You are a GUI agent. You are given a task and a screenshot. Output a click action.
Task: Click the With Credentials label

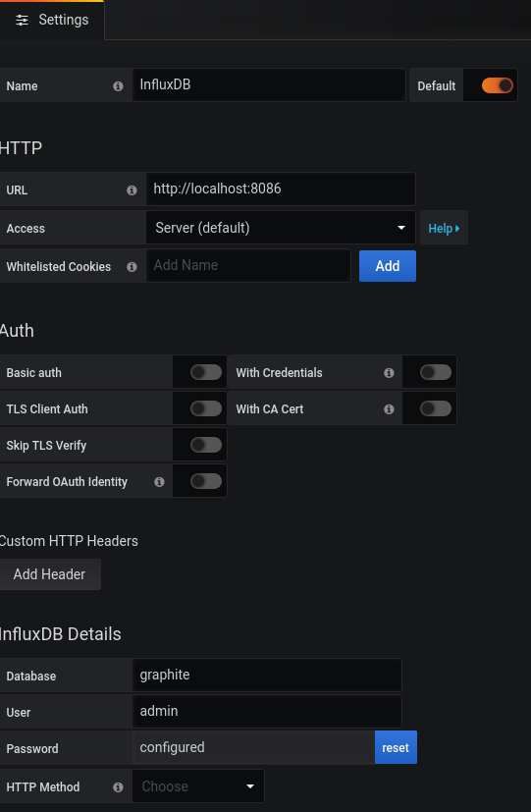click(x=279, y=373)
